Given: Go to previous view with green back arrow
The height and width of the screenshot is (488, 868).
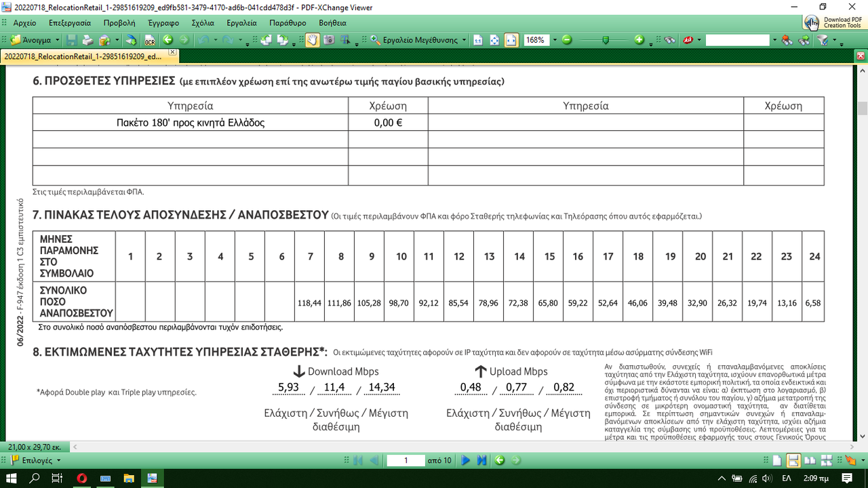Looking at the screenshot, I should click(167, 40).
